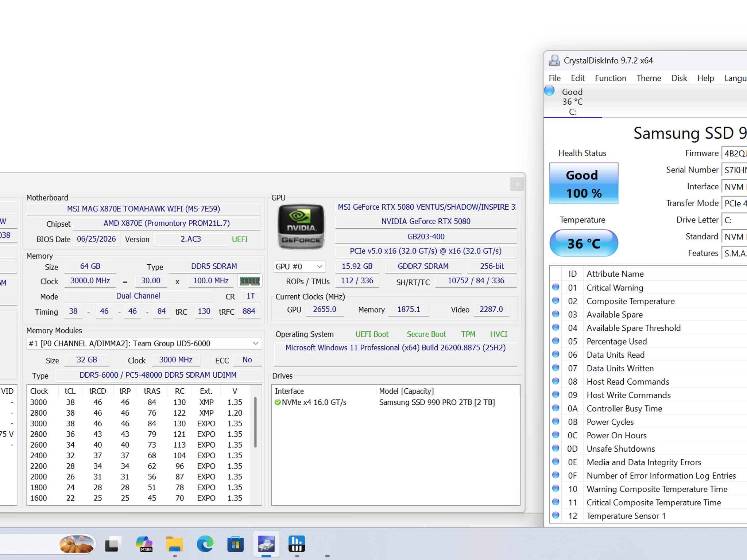This screenshot has height=560, width=747.
Task: Click the 'UEFI Boot' status label
Action: coord(372,334)
